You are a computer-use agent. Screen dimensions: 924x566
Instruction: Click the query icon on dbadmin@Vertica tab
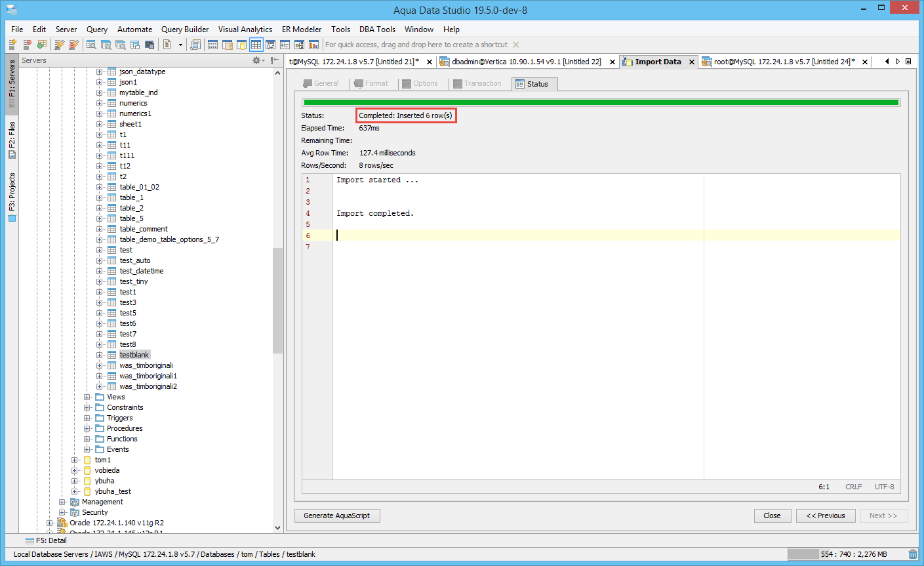tap(445, 62)
